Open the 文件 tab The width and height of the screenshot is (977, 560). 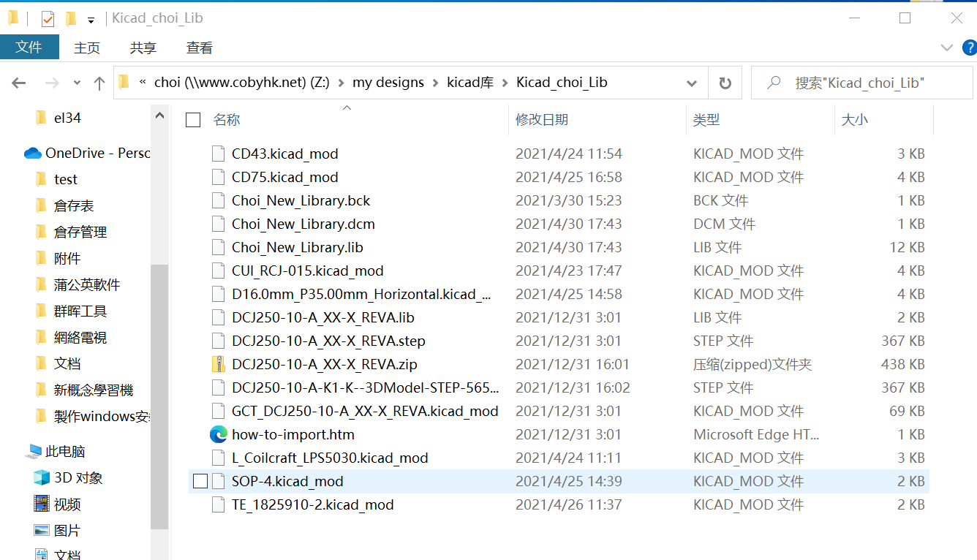coord(29,48)
